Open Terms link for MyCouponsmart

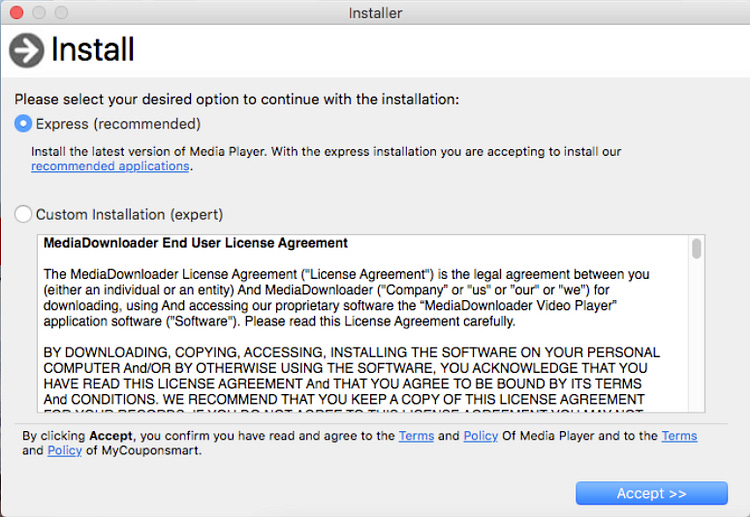point(679,436)
